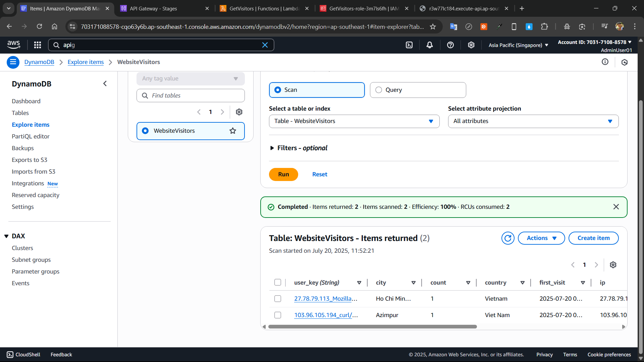Open AWS console settings gear in top bar

[x=471, y=45]
